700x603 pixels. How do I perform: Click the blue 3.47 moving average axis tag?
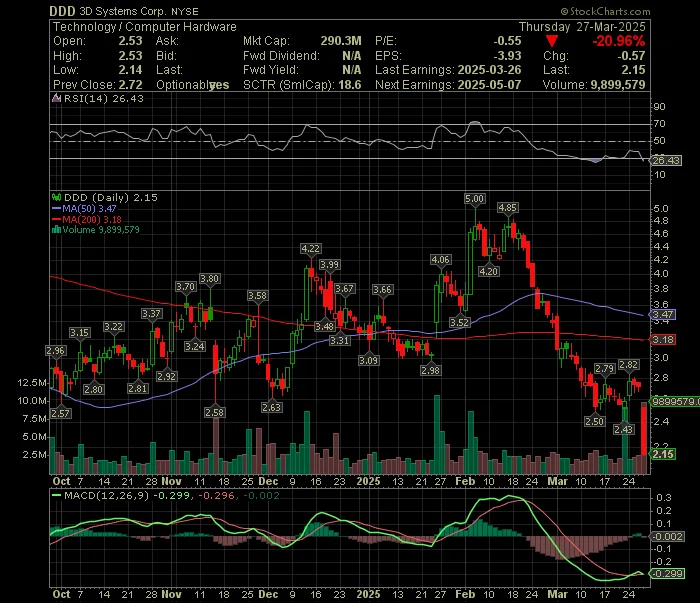click(x=663, y=315)
